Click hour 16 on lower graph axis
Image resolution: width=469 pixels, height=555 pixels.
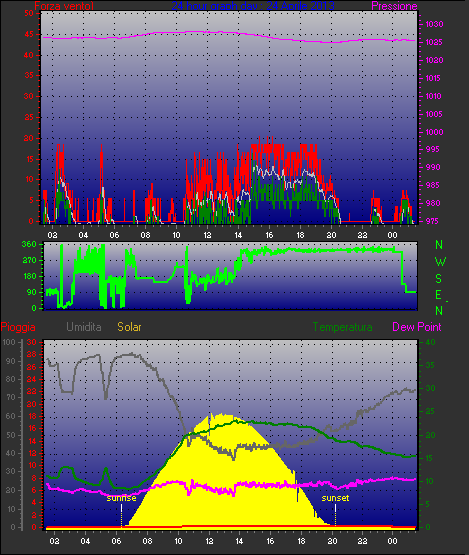tap(270, 541)
